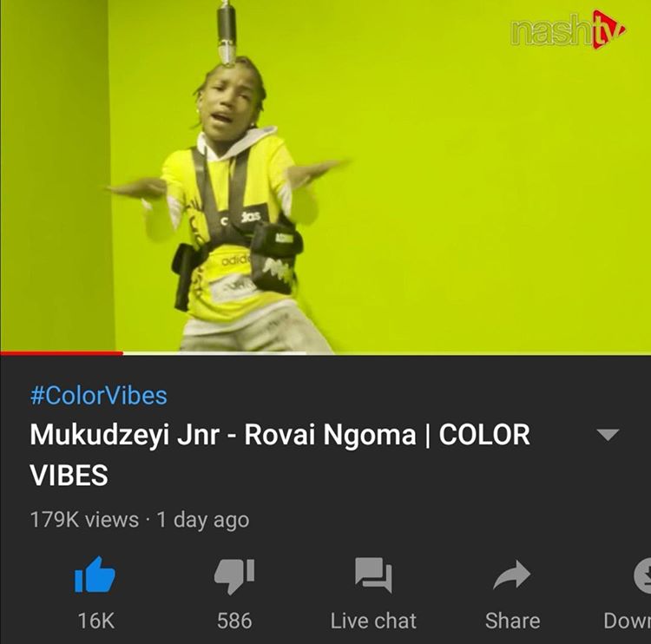Tap the partially visible Download label

[x=627, y=621]
